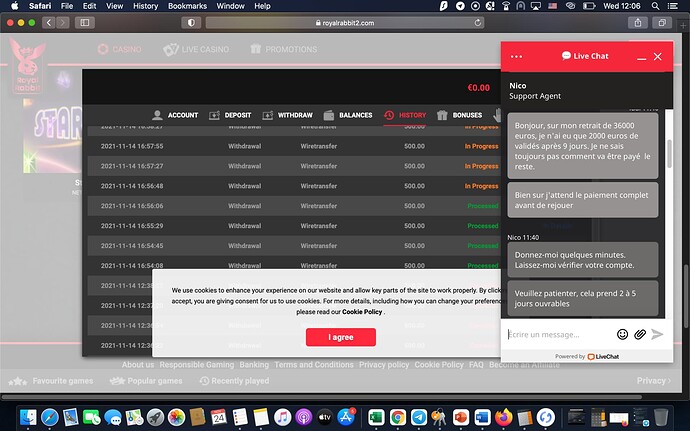Click the royalrabbit2.com address bar

coord(345,23)
